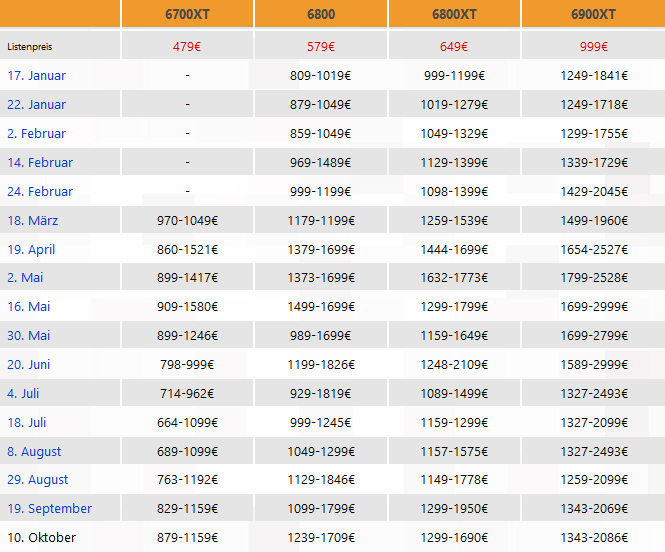Select cell 1299-1690€
665x552 pixels.
tap(454, 538)
